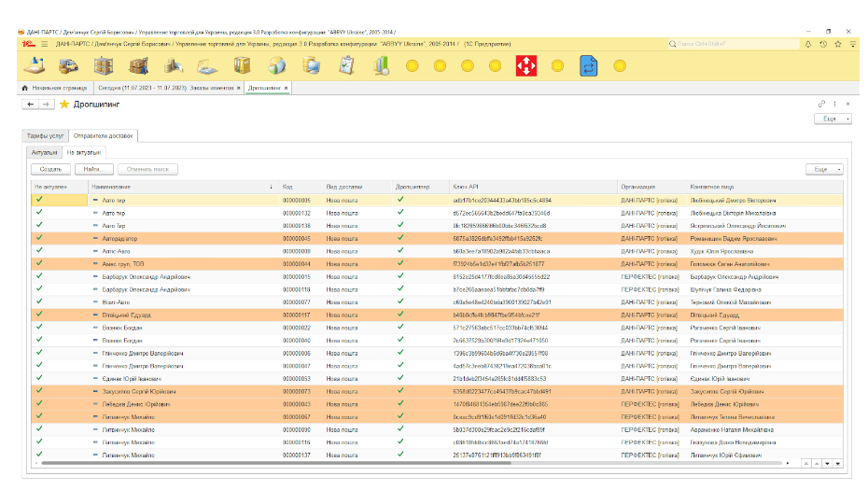
Task: Switch to the 'Актуальн' sub-tab
Action: click(44, 151)
